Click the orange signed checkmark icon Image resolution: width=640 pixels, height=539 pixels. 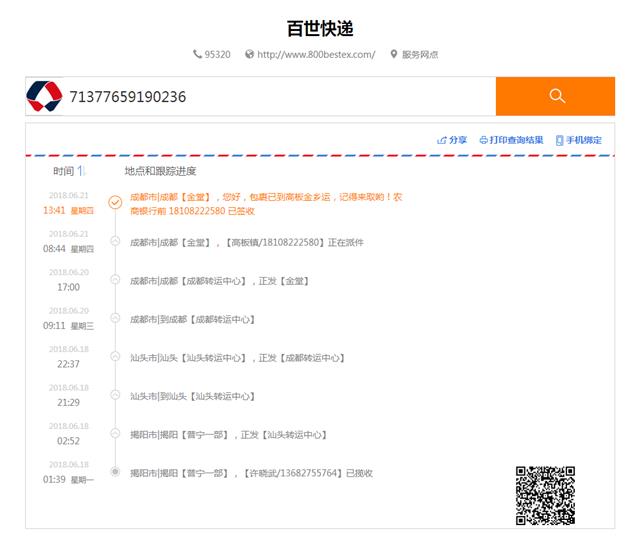[115, 202]
